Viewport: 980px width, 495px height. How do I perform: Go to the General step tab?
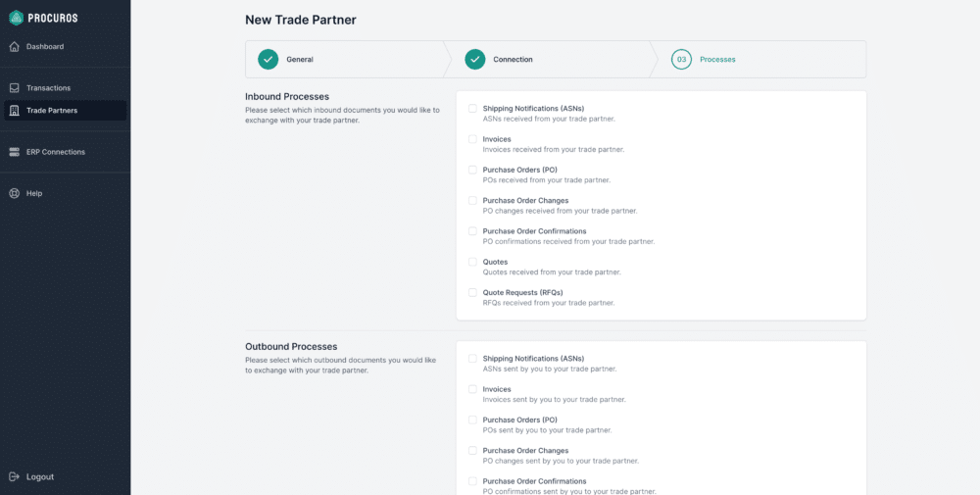click(x=345, y=60)
